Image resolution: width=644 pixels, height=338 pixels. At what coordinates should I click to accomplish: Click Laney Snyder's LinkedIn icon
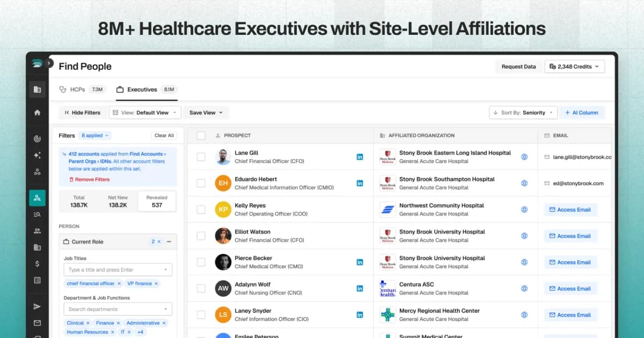tap(360, 315)
